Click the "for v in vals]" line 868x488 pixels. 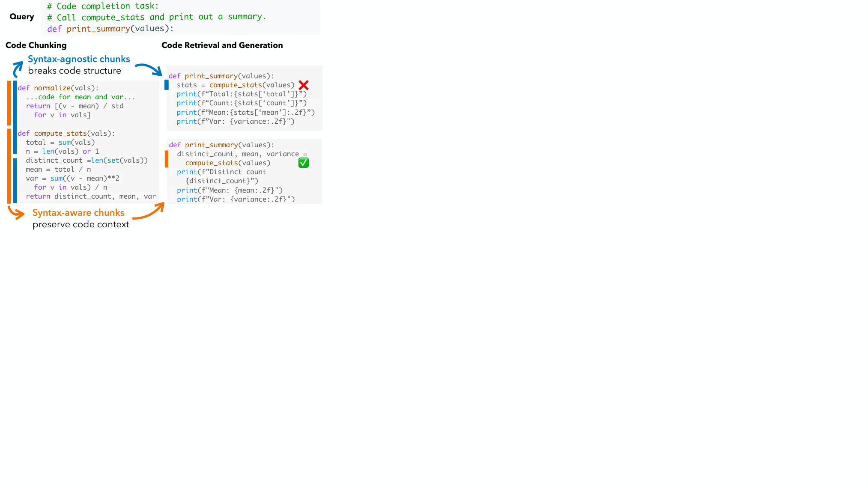pos(62,115)
